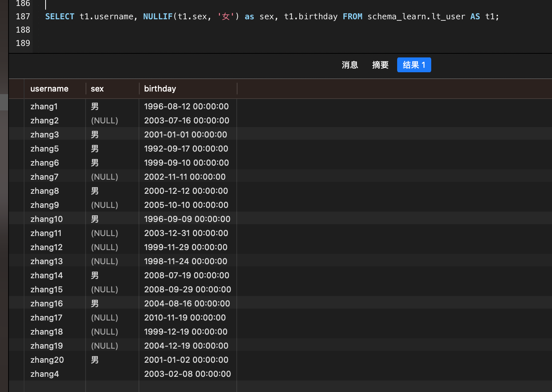Click the birthday column header
This screenshot has height=392, width=552.
pos(160,89)
